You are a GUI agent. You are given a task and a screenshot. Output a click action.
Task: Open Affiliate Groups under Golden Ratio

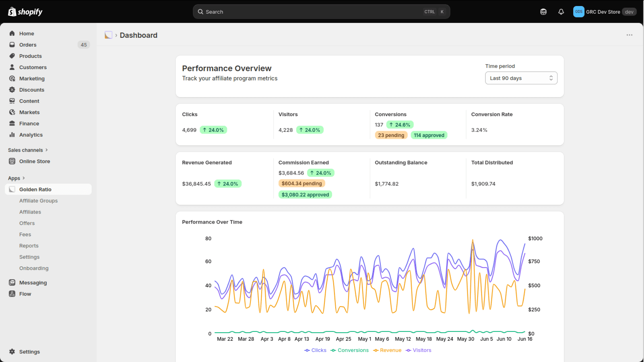point(39,201)
